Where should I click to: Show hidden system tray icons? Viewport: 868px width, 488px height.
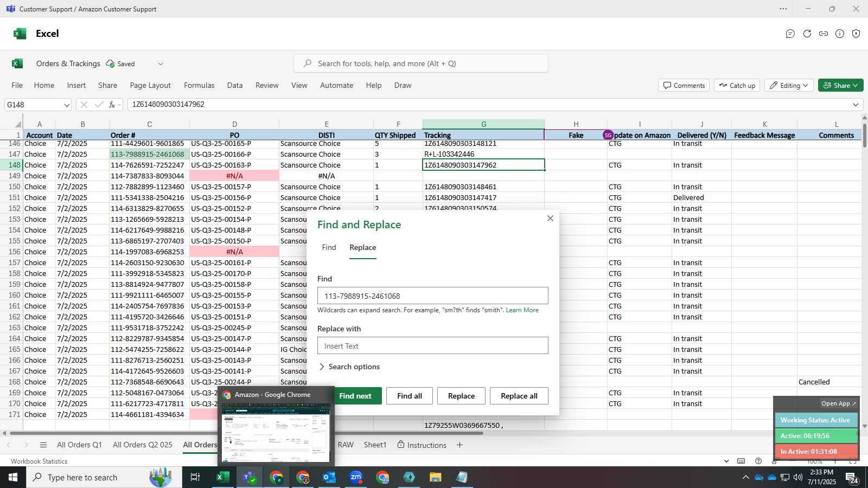[x=745, y=477]
